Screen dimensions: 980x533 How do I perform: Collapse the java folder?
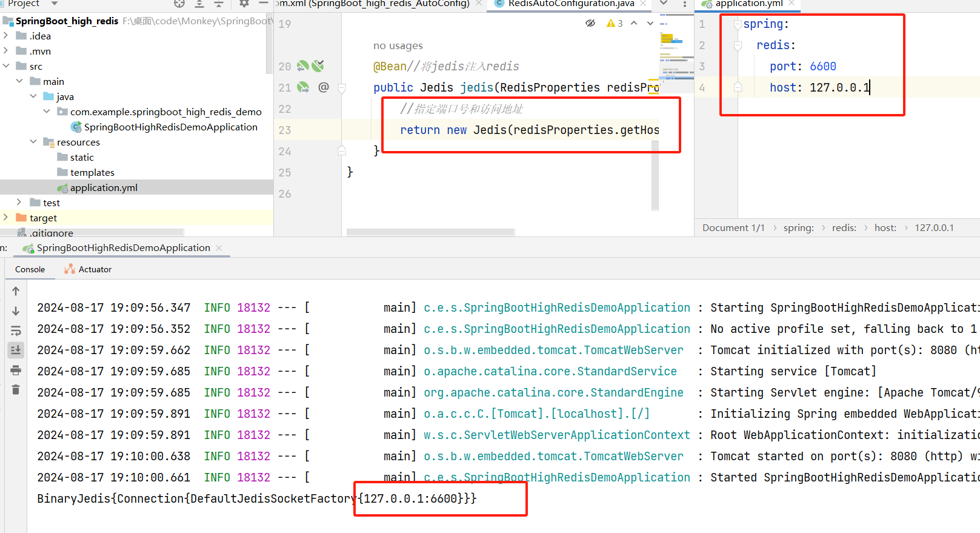pyautogui.click(x=33, y=96)
